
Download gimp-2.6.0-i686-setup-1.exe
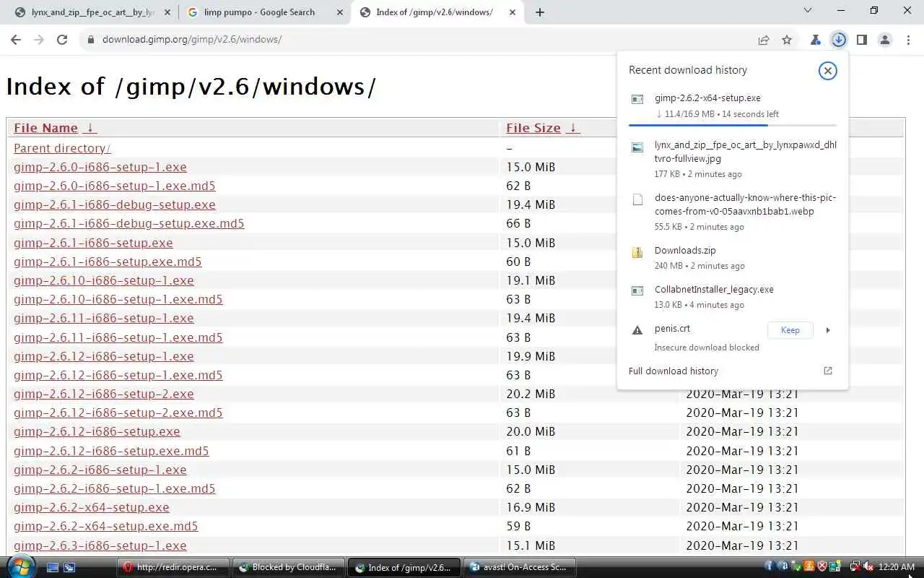pyautogui.click(x=100, y=167)
